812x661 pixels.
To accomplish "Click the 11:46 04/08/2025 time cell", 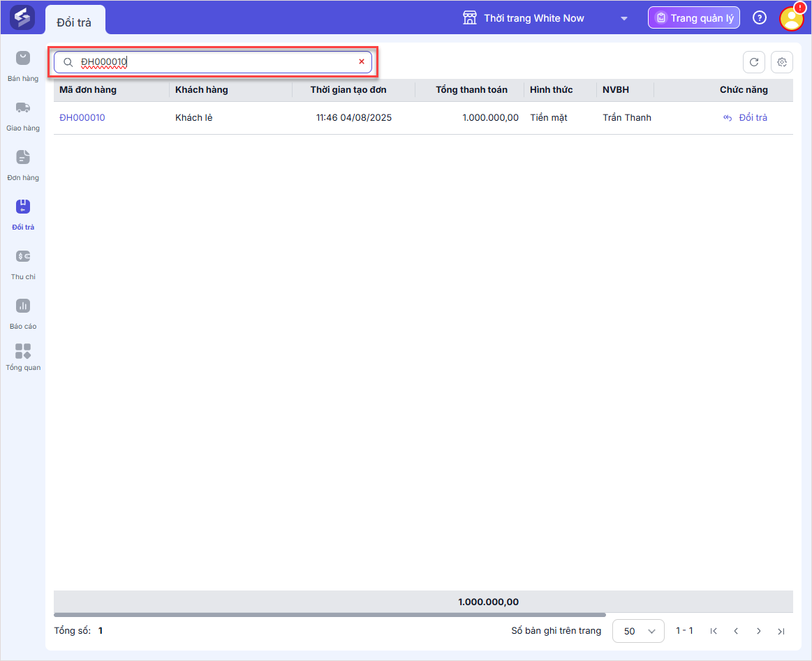I will pyautogui.click(x=354, y=117).
